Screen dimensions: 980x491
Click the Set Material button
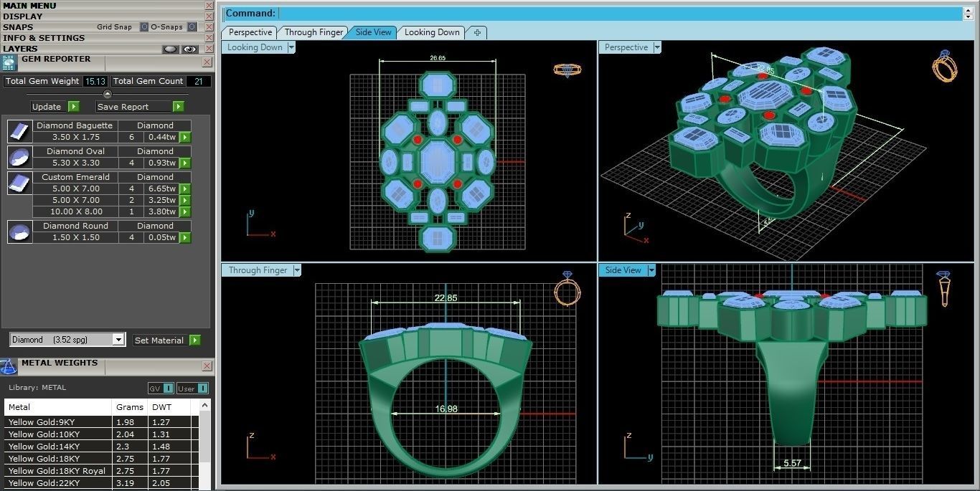[x=159, y=340]
